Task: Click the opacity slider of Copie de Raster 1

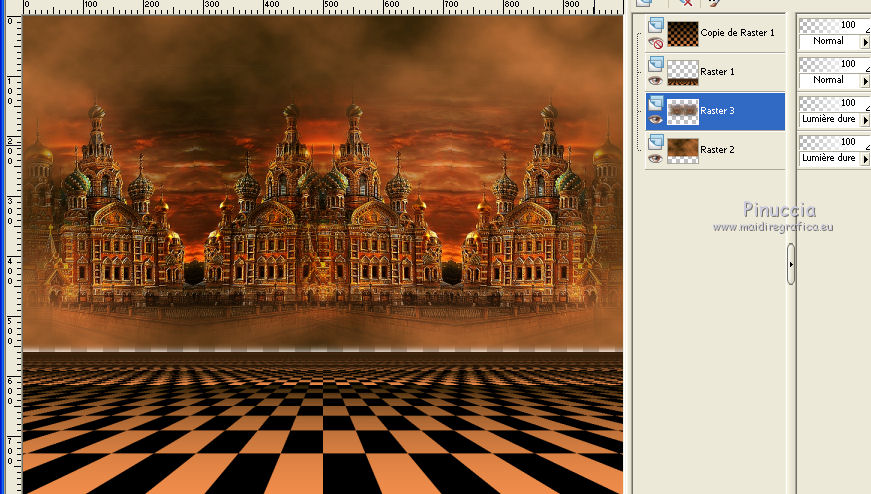Action: tap(835, 25)
